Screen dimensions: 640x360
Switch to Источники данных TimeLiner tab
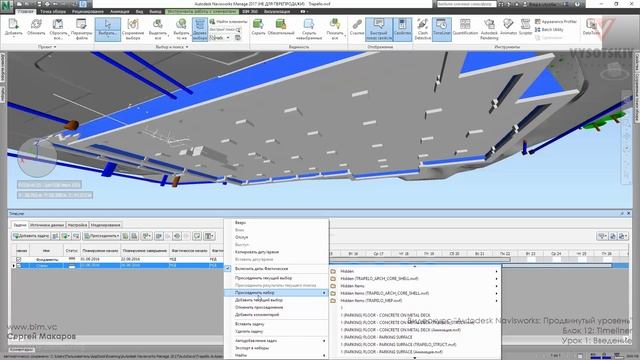tap(47, 225)
